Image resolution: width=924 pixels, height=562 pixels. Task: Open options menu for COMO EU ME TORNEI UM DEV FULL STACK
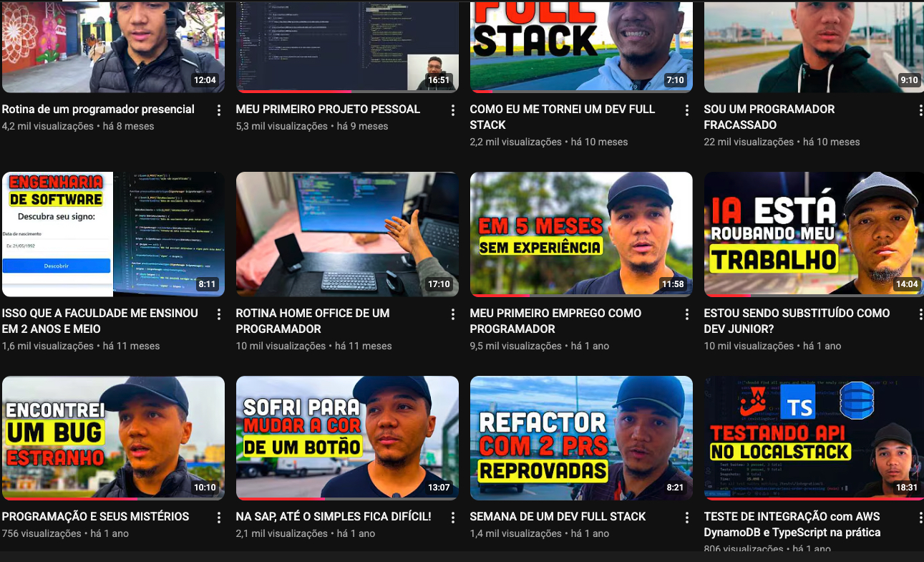(x=687, y=110)
